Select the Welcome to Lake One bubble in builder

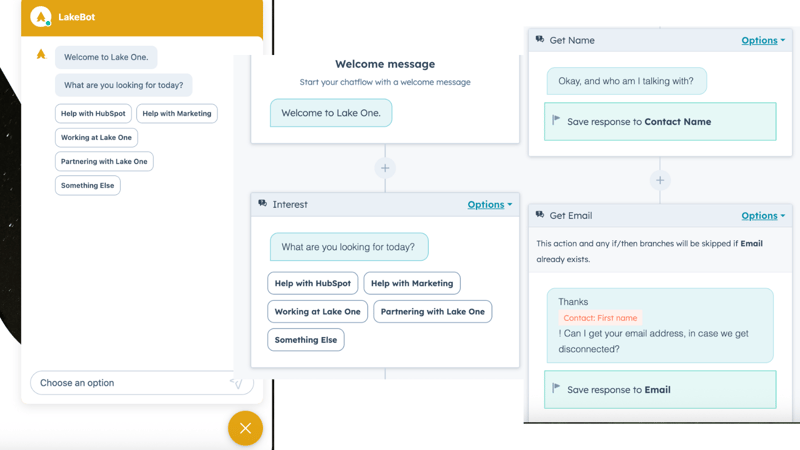[331, 113]
